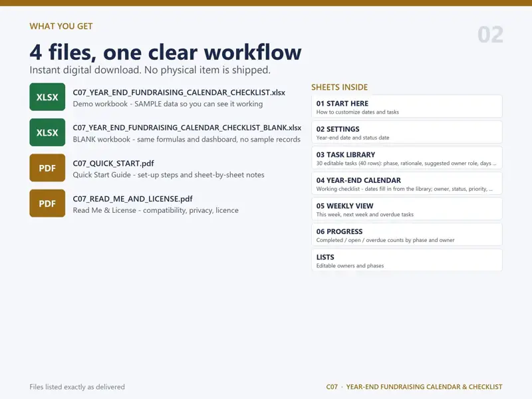532x399 pixels.
Task: Click the "4 files, one clear workflow" heading
Action: point(166,52)
